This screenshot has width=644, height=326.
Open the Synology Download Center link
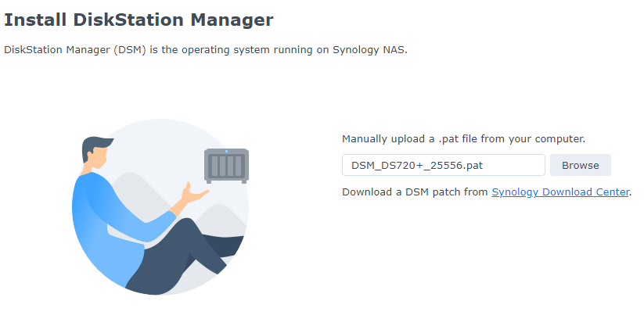[560, 192]
